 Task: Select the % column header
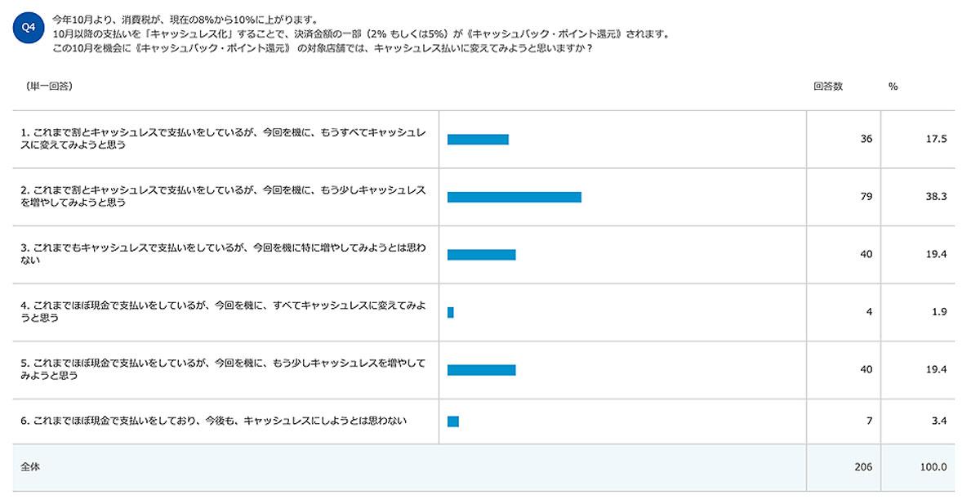coord(893,87)
